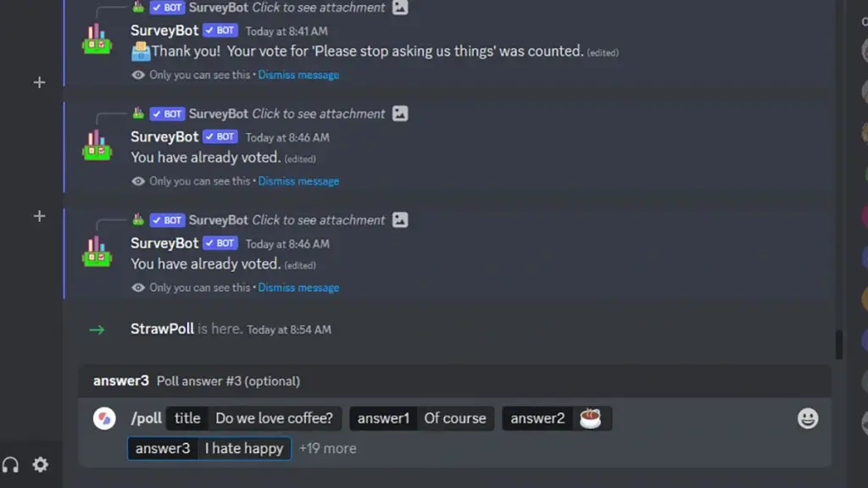Open attachment image icon above 8:41 AM message

pyautogui.click(x=400, y=7)
